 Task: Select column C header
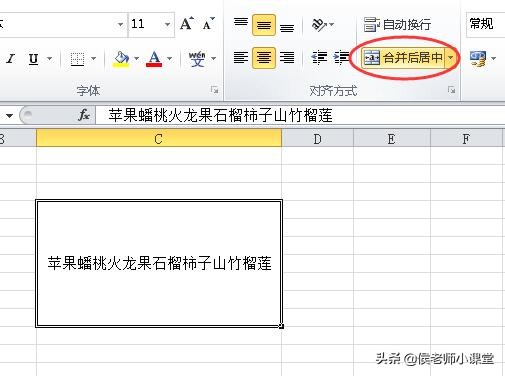click(x=159, y=139)
